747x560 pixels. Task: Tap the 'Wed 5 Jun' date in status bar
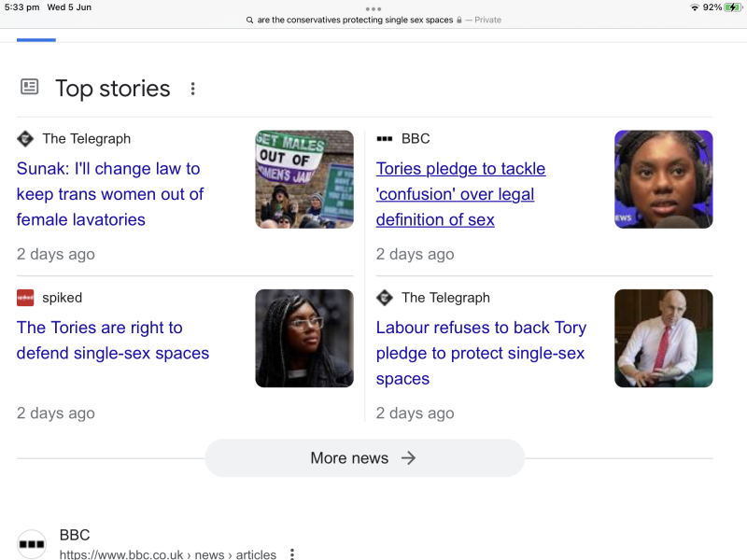tap(69, 7)
